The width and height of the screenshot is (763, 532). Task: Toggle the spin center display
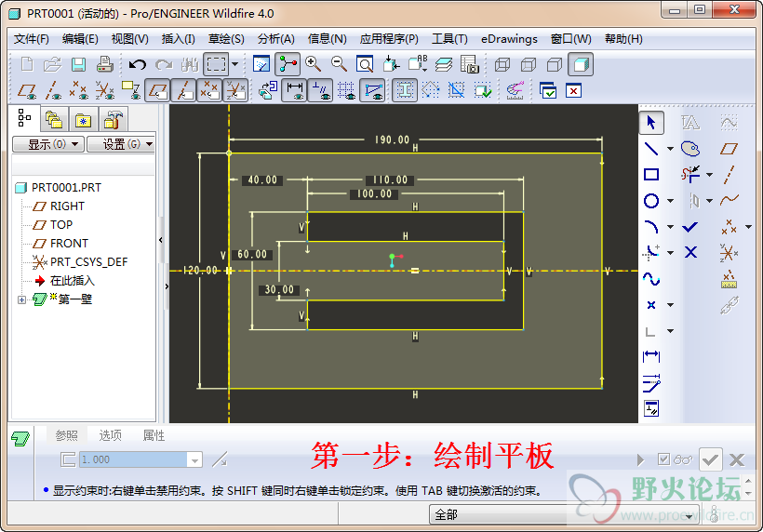(288, 64)
